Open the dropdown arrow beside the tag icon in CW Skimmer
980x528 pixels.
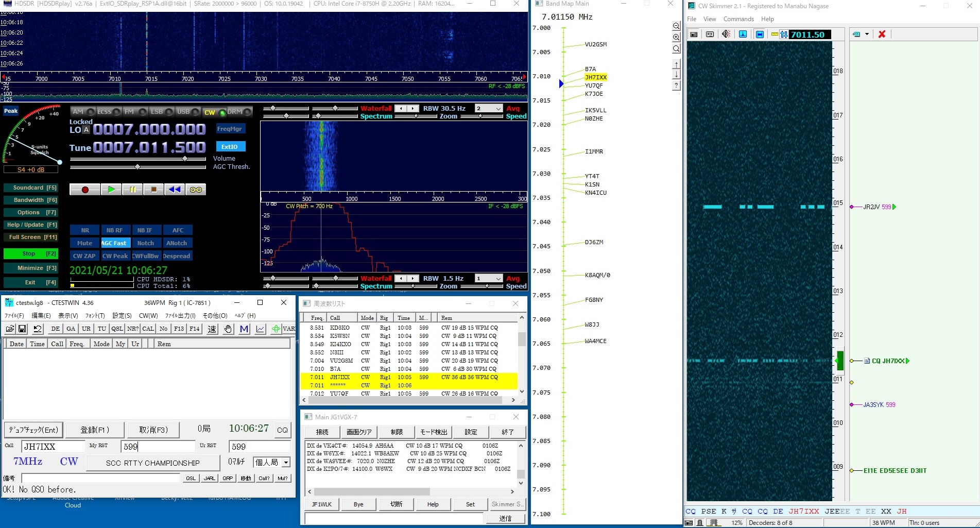pyautogui.click(x=867, y=35)
